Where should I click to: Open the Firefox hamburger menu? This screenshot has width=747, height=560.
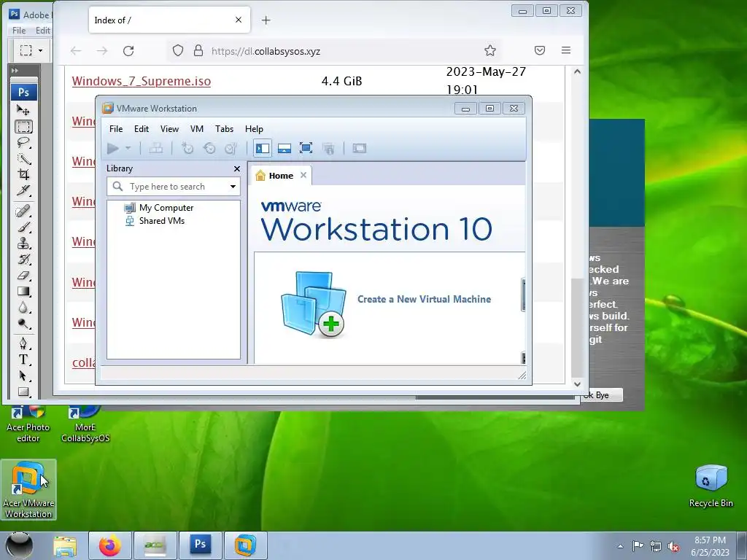[x=566, y=50]
